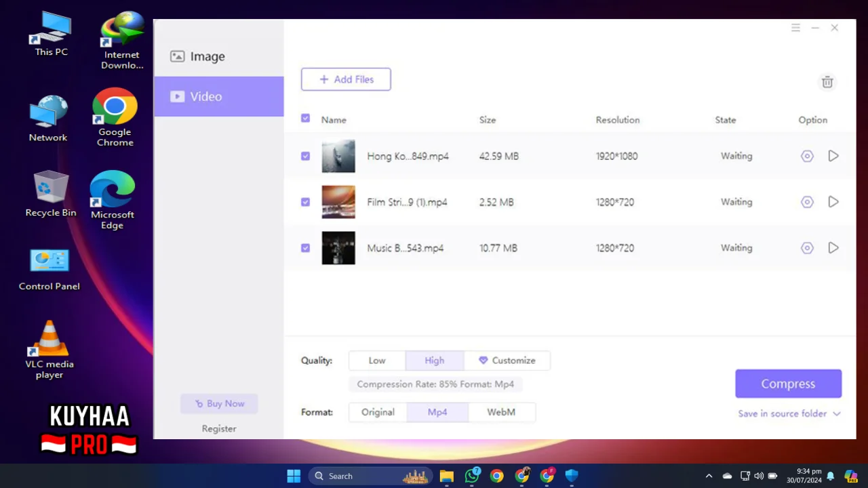This screenshot has width=868, height=488.
Task: Set quality to High
Action: click(x=435, y=361)
